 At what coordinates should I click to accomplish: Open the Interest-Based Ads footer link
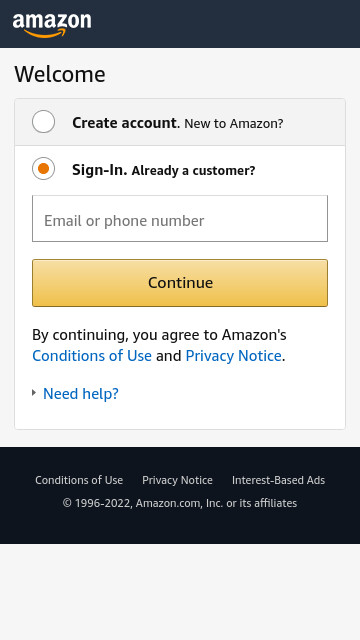coord(278,480)
